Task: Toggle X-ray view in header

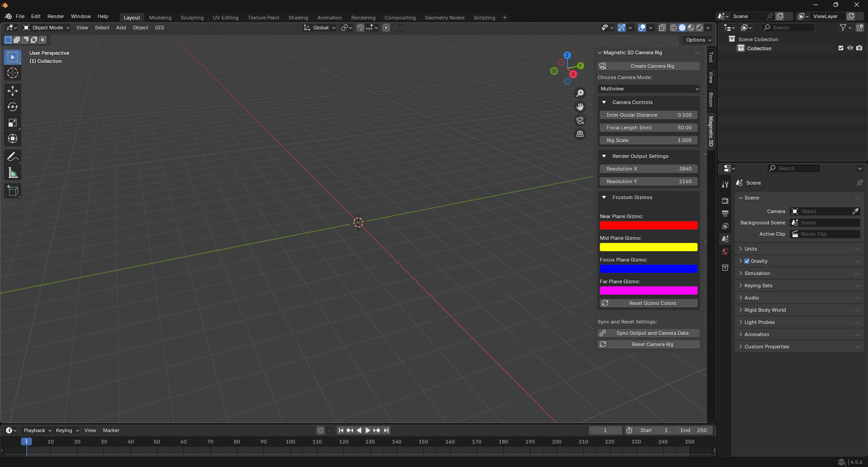Action: click(x=662, y=28)
